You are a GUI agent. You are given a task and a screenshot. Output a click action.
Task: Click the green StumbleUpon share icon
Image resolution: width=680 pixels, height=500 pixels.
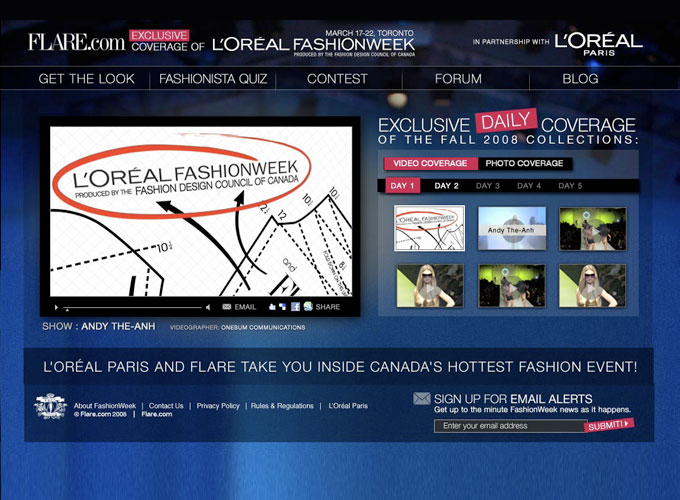(x=307, y=307)
